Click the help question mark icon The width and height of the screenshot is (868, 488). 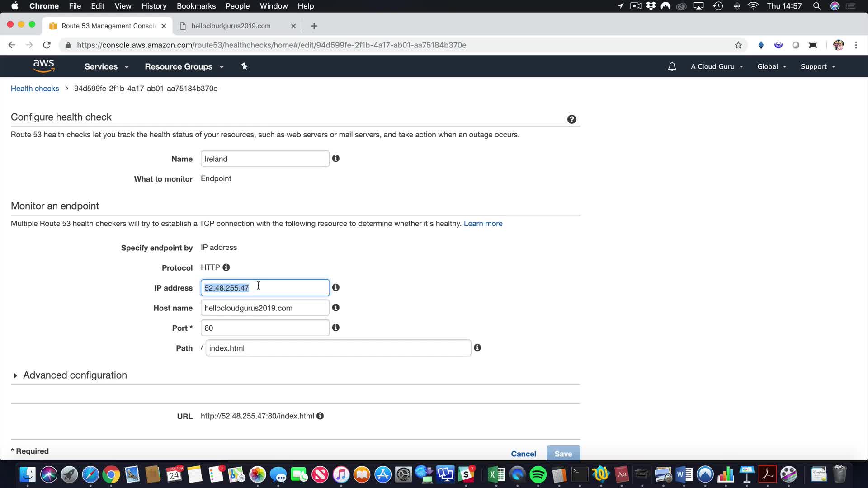click(571, 119)
